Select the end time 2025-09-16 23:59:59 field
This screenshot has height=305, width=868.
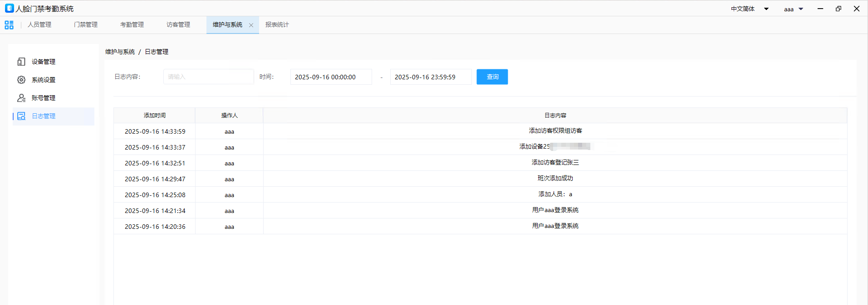pyautogui.click(x=431, y=77)
